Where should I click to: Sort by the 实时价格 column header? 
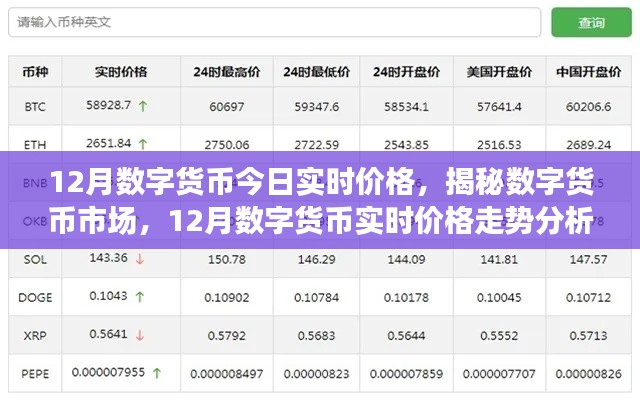pyautogui.click(x=121, y=71)
